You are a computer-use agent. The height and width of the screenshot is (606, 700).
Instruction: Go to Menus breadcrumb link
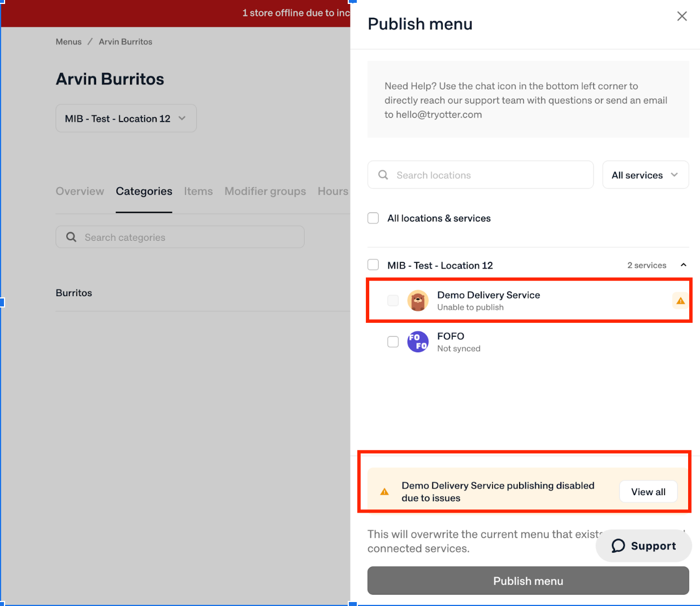[68, 42]
